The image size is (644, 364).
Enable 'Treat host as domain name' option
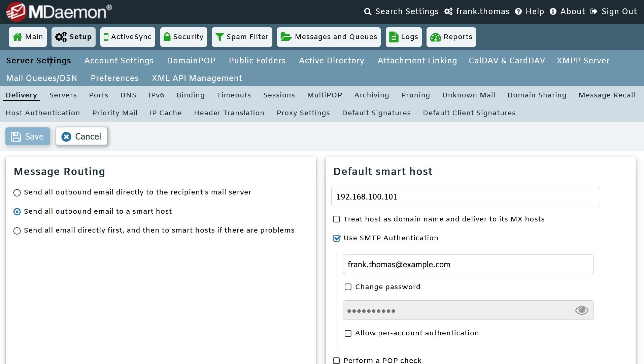(336, 219)
